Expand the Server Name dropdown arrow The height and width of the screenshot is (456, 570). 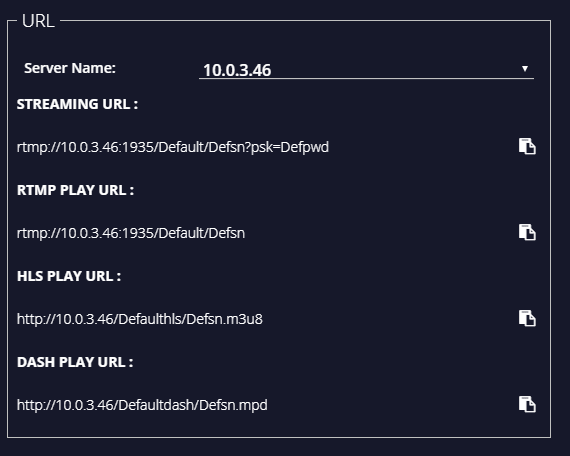point(525,68)
